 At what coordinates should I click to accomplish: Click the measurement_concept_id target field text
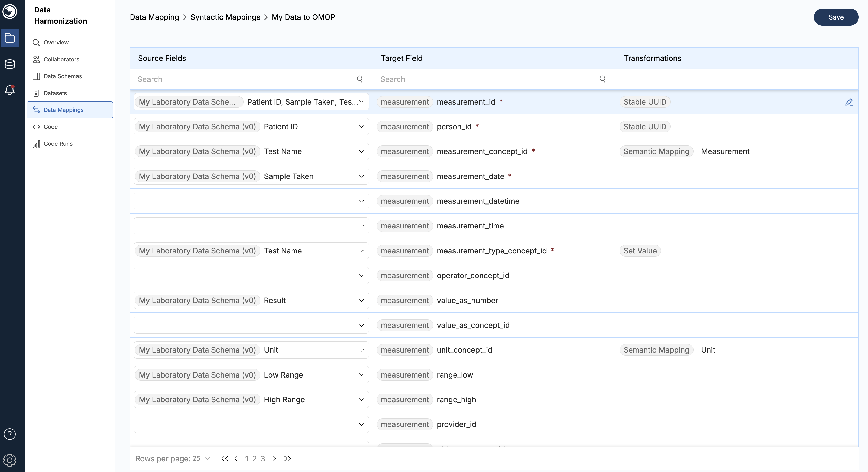pos(482,151)
